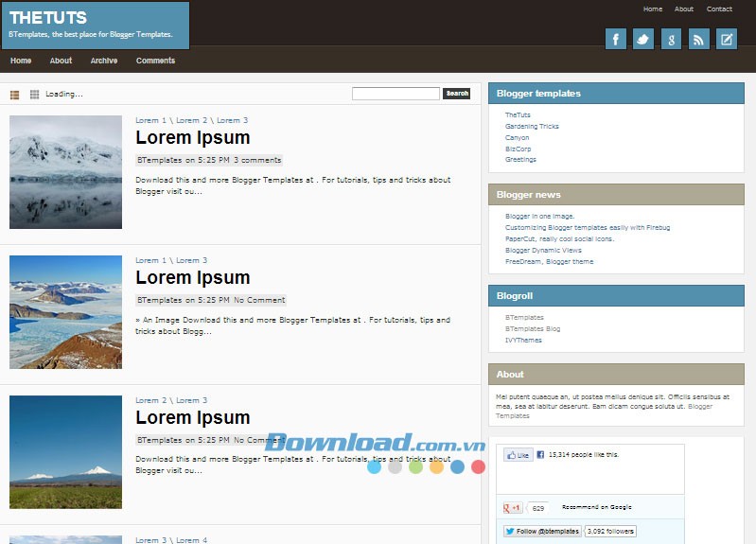Viewport: 756px width, 544px height.
Task: Click the THETUTS blog title
Action: [x=47, y=18]
